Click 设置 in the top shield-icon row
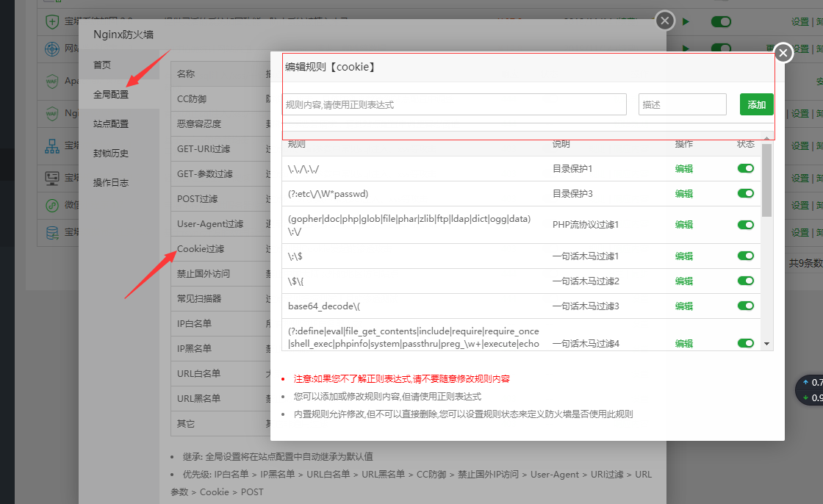The width and height of the screenshot is (823, 504). pyautogui.click(x=800, y=21)
